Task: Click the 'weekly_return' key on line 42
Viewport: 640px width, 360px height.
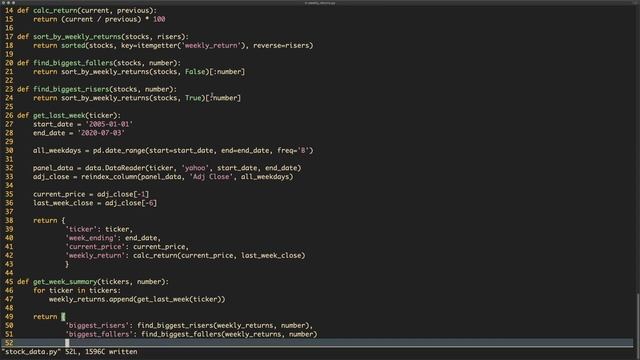Action: tap(95, 256)
